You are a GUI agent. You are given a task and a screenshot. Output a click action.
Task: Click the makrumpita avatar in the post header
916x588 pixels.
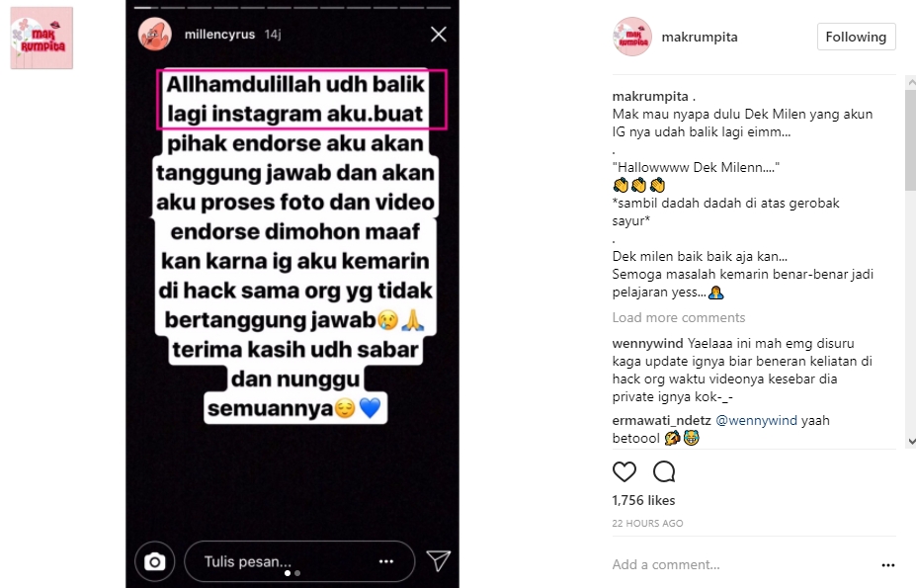pyautogui.click(x=632, y=37)
